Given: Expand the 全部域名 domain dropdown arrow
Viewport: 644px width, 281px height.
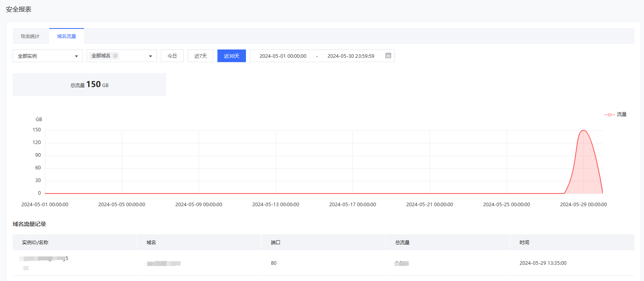Looking at the screenshot, I should pyautogui.click(x=151, y=56).
